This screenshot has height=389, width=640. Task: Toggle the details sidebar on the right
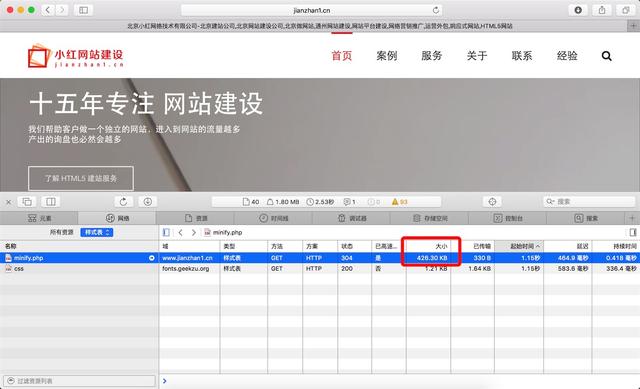(x=633, y=232)
